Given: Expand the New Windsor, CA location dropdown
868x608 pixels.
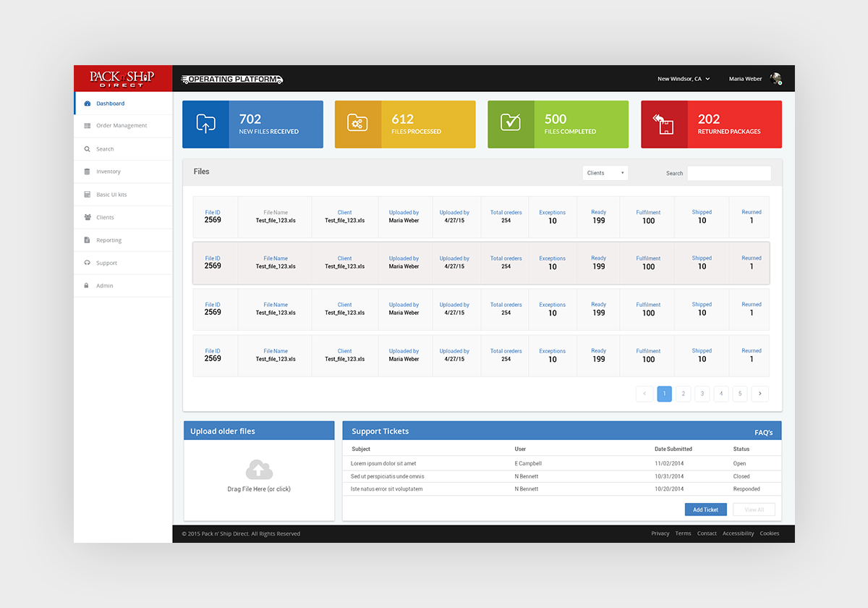Looking at the screenshot, I should 684,79.
